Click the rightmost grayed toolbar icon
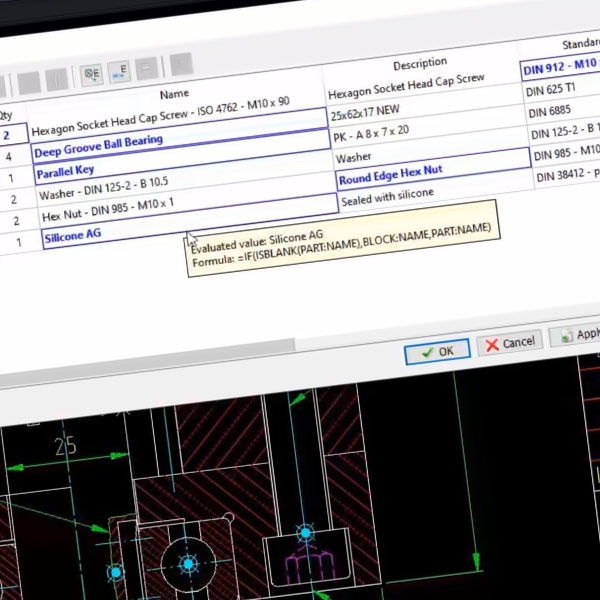The width and height of the screenshot is (600, 600). (x=180, y=66)
